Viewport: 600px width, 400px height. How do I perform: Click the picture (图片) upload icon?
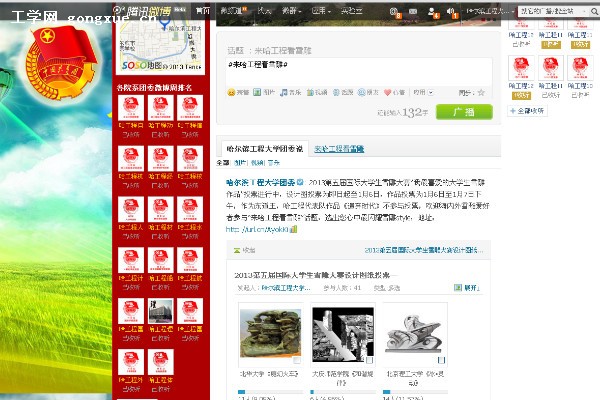click(256, 92)
